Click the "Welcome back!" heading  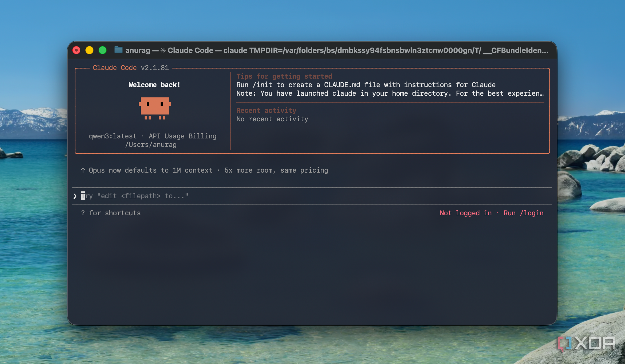[x=154, y=85]
